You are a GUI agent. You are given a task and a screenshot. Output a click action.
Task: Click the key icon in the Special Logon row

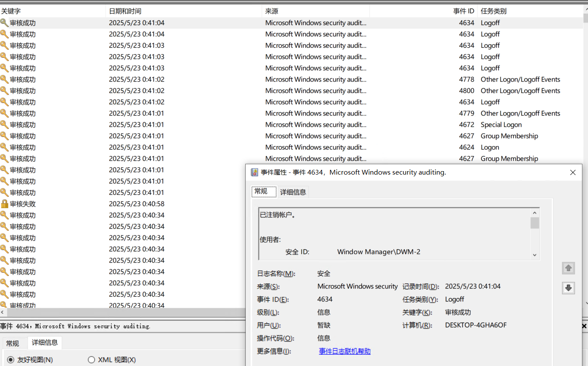(4, 125)
